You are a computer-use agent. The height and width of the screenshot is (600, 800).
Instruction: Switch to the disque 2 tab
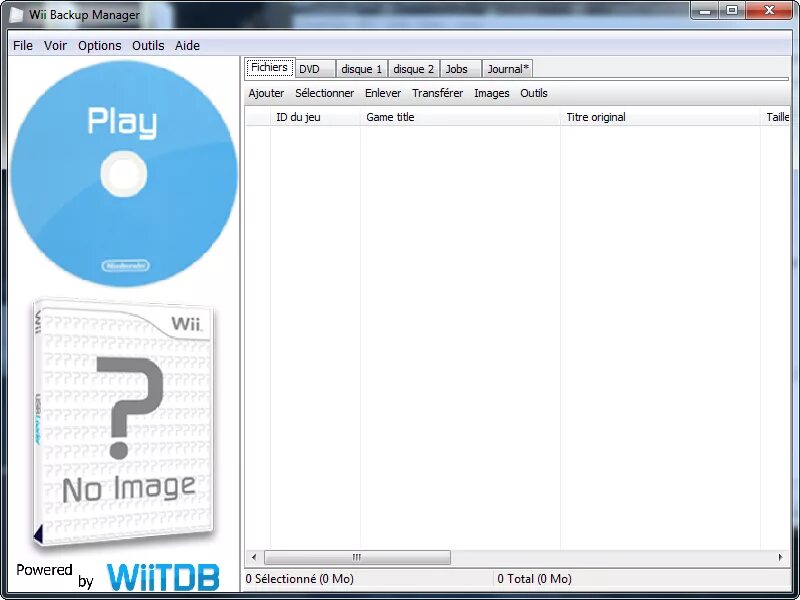tap(414, 69)
